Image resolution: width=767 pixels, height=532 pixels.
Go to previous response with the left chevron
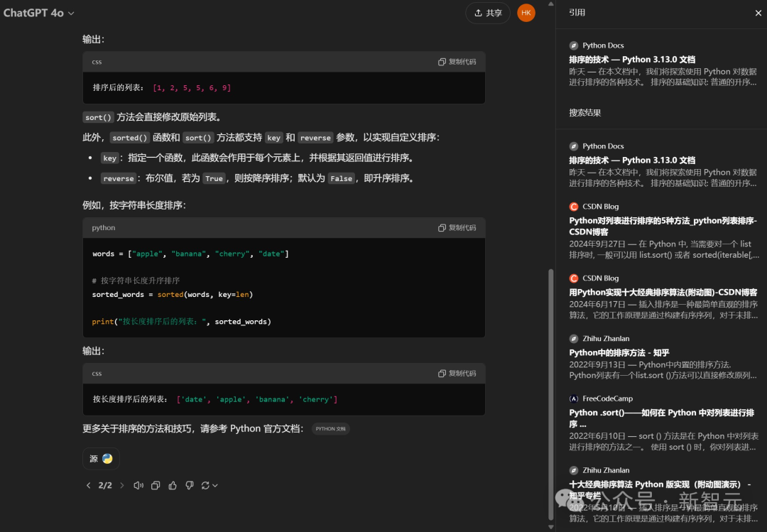(88, 485)
